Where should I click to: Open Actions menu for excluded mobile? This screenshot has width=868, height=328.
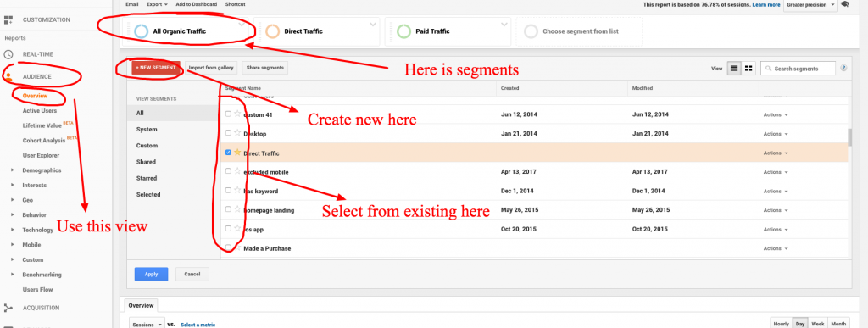point(776,172)
